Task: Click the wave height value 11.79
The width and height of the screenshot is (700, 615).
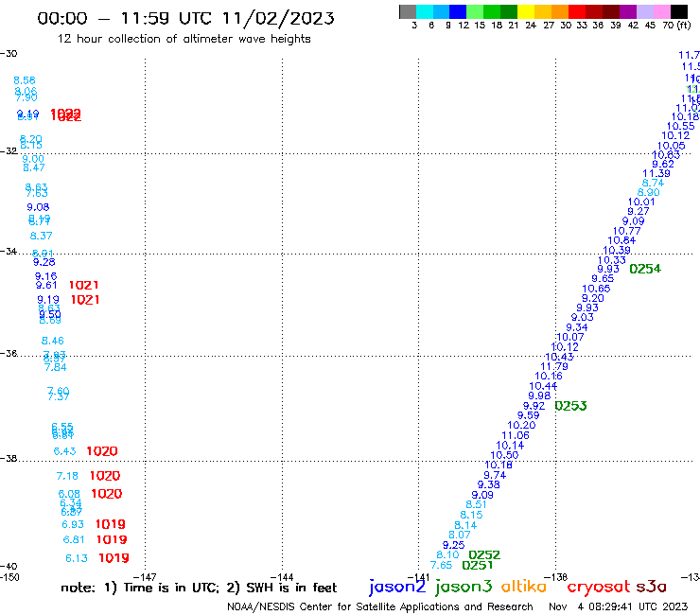Action: tap(554, 367)
